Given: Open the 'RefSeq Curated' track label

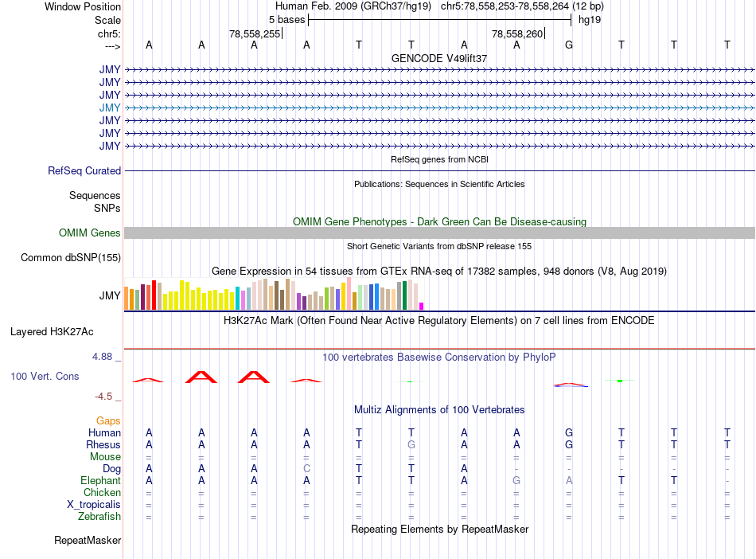Looking at the screenshot, I should 84,170.
